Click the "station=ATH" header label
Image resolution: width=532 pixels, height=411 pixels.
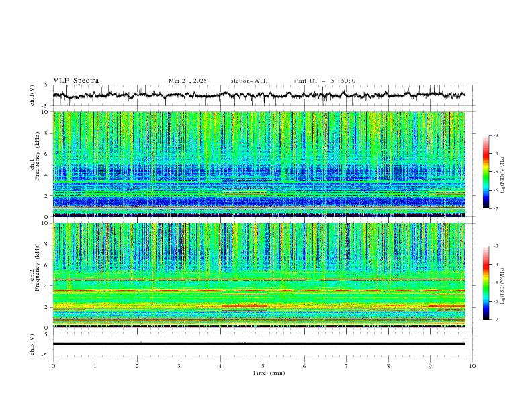[249, 81]
